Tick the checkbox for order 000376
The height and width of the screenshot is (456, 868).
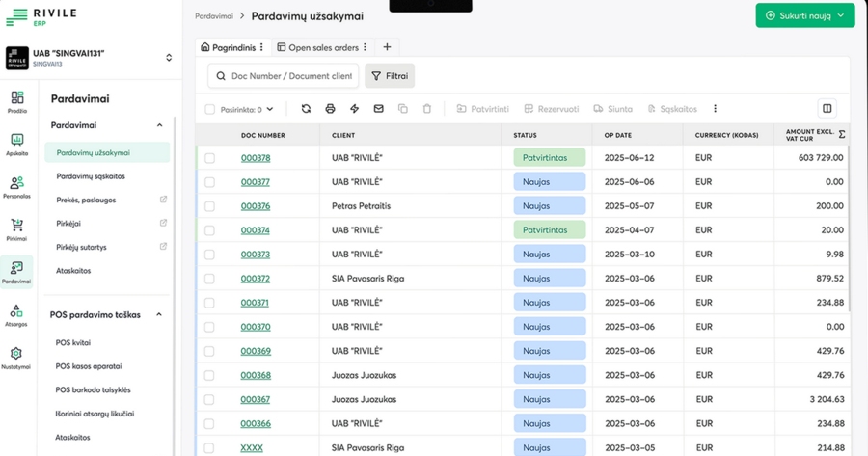pyautogui.click(x=210, y=206)
